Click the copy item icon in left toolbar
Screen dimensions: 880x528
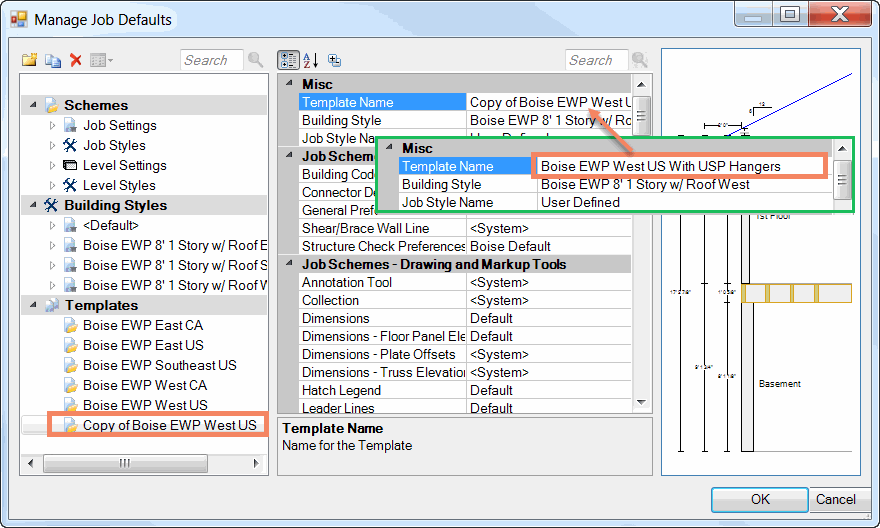[53, 60]
